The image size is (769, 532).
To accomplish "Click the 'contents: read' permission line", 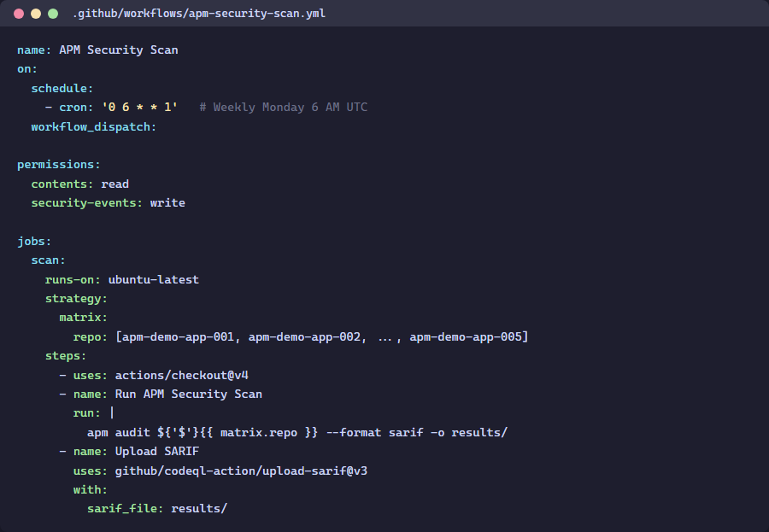I will [80, 184].
